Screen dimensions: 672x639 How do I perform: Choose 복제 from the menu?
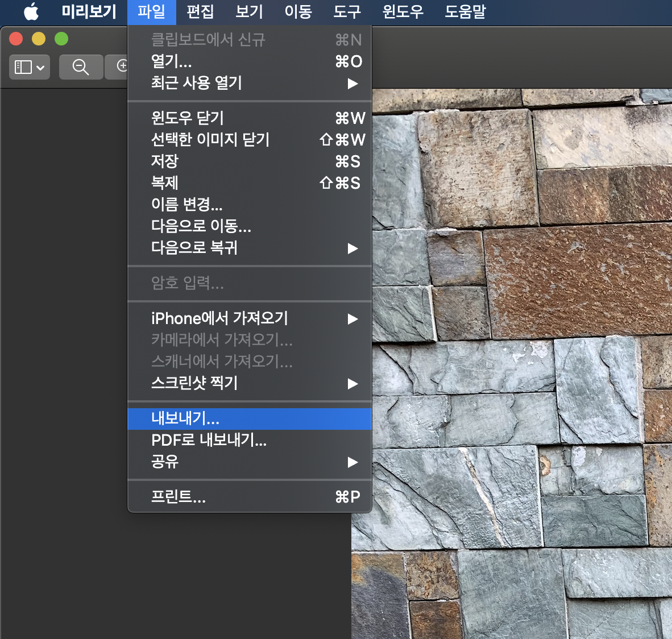(x=250, y=183)
